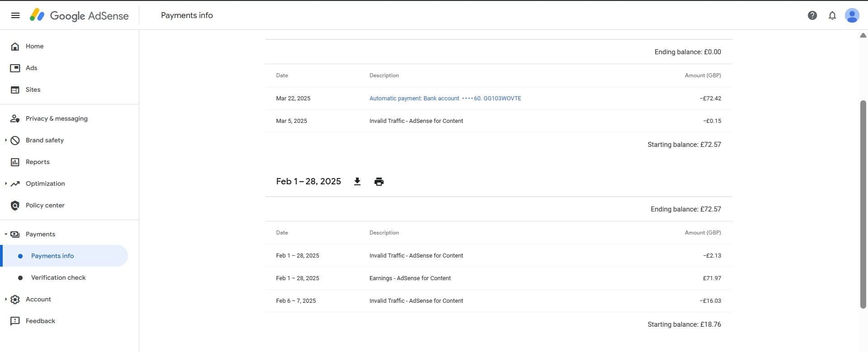The width and height of the screenshot is (868, 352).
Task: Expand the Account section arrow
Action: coord(6,300)
